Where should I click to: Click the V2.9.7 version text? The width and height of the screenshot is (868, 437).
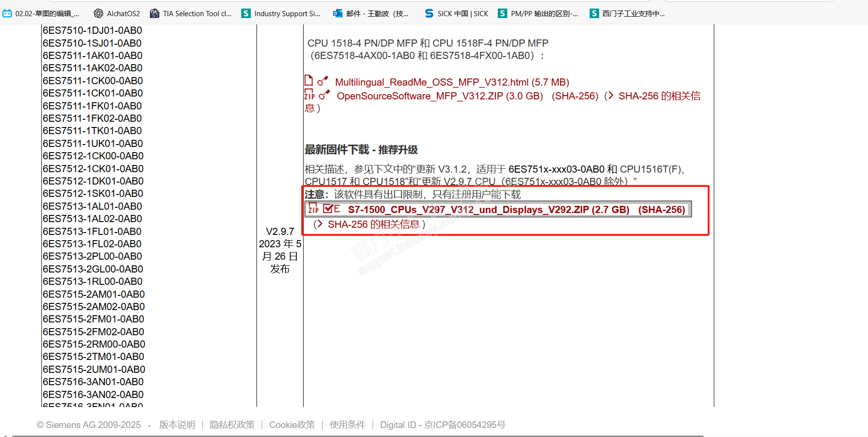coord(280,232)
